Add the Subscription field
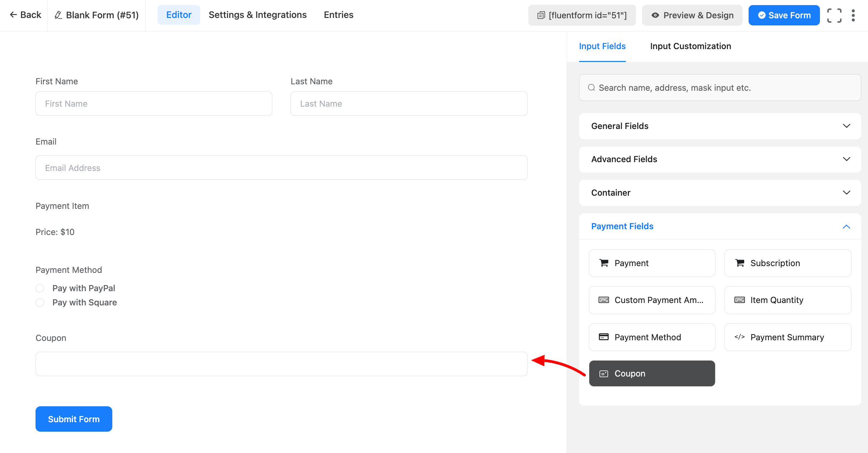The width and height of the screenshot is (868, 453). (787, 263)
